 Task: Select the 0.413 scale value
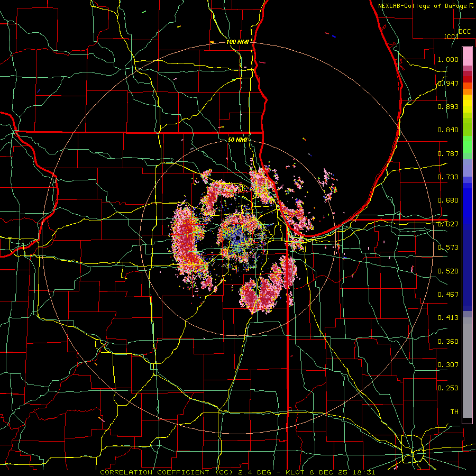pos(448,318)
